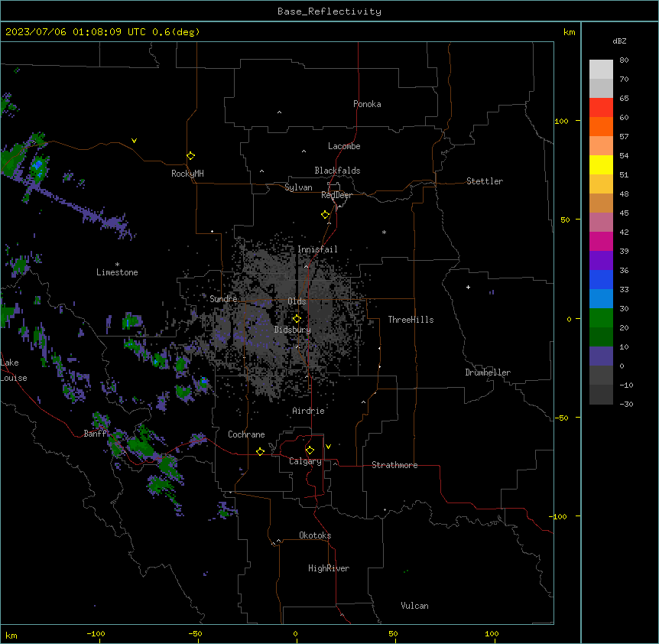The width and height of the screenshot is (659, 644).
Task: Click the Limestone label
Action: point(117,272)
